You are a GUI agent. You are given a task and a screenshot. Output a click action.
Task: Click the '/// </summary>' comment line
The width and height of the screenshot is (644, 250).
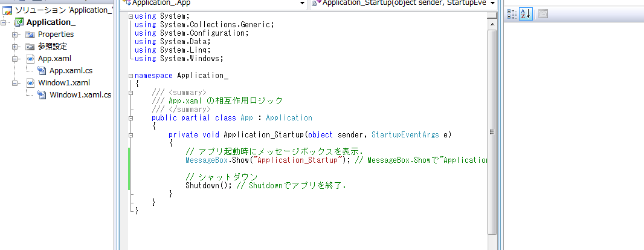(x=181, y=109)
